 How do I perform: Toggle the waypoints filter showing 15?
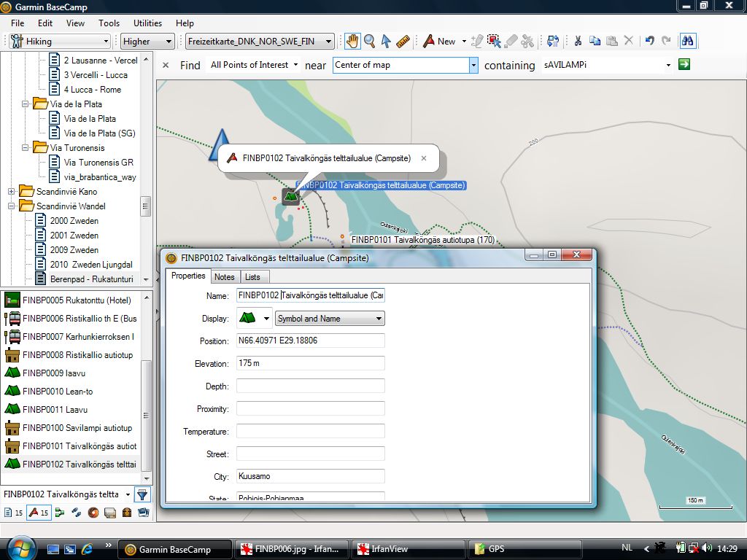pos(38,513)
